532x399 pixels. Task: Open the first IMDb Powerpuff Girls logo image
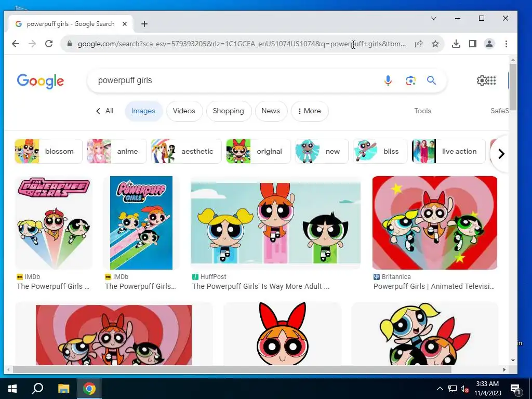pyautogui.click(x=54, y=222)
